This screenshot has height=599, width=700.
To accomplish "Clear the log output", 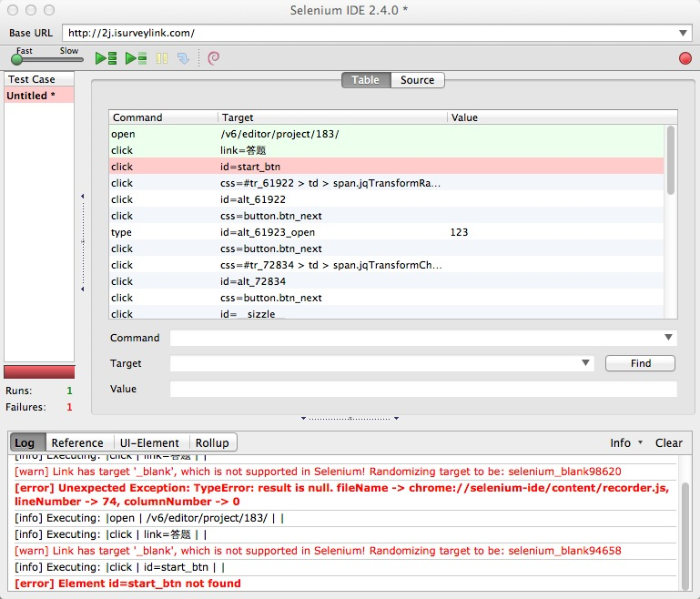I will coord(668,442).
